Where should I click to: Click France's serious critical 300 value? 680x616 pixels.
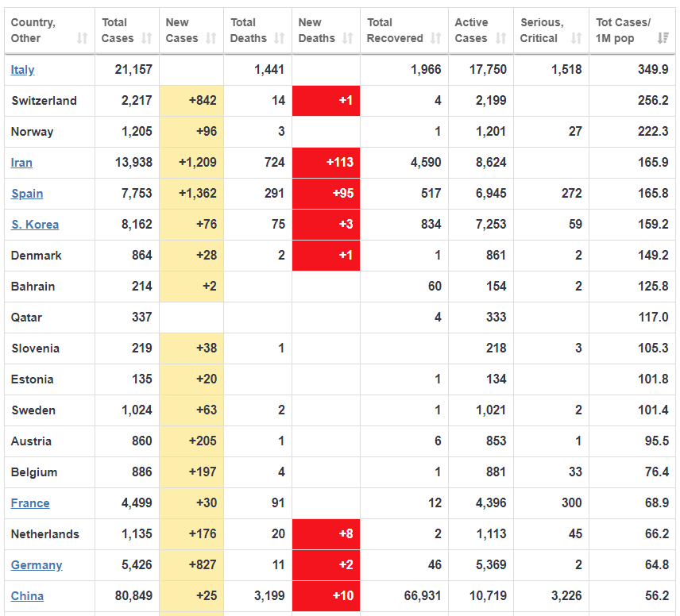click(x=572, y=503)
